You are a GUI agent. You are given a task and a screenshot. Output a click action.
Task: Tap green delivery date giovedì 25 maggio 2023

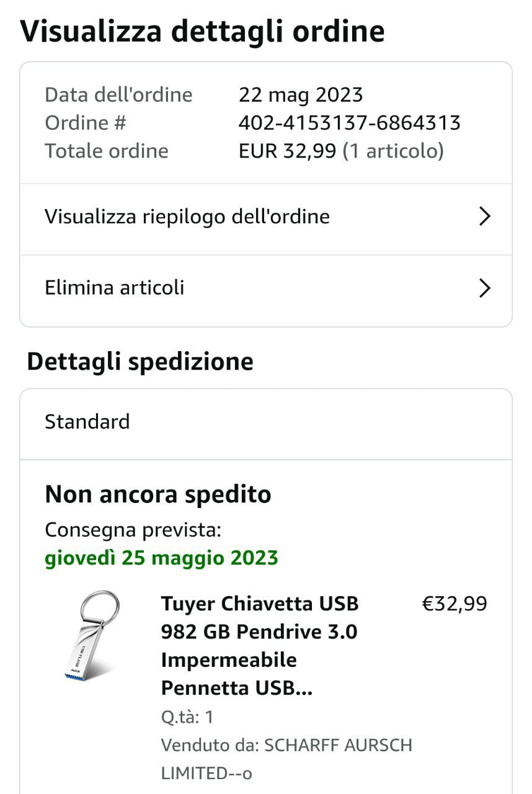[x=161, y=558]
